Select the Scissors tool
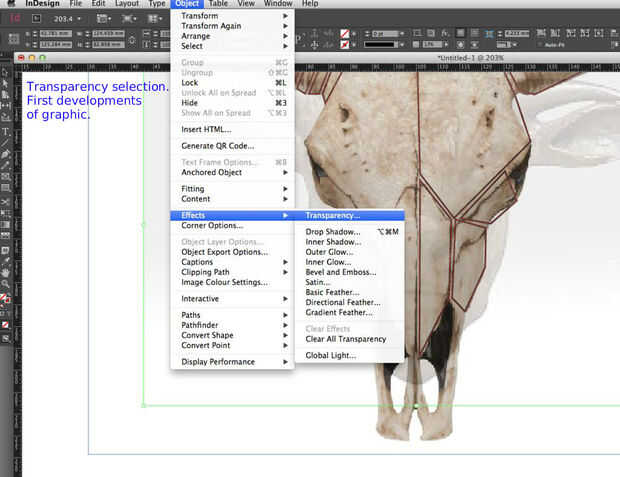 (5, 202)
